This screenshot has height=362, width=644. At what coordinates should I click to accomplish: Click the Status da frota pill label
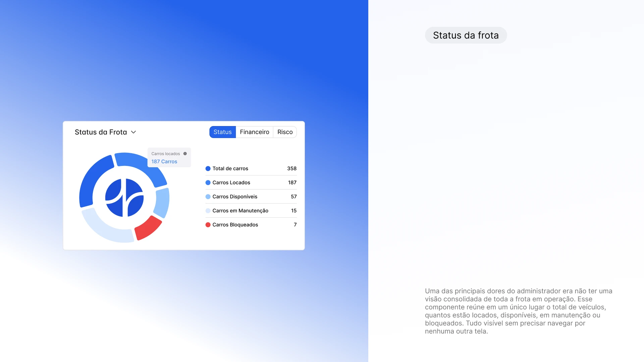(x=466, y=35)
